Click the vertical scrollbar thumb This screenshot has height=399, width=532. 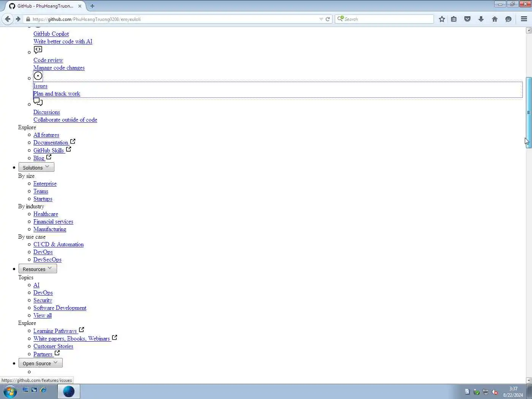pyautogui.click(x=529, y=112)
